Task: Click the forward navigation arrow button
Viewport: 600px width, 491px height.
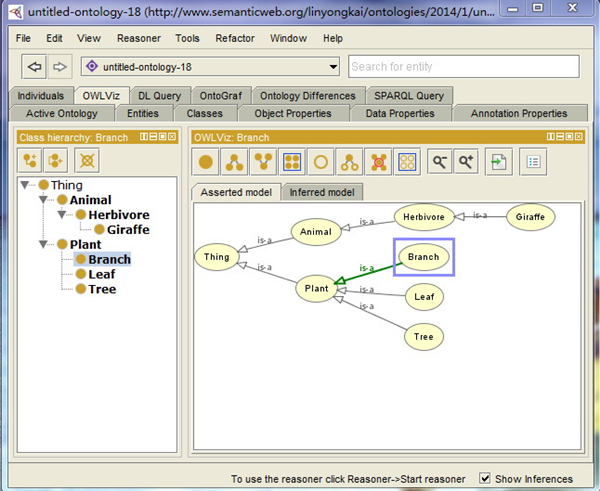Action: (x=60, y=67)
